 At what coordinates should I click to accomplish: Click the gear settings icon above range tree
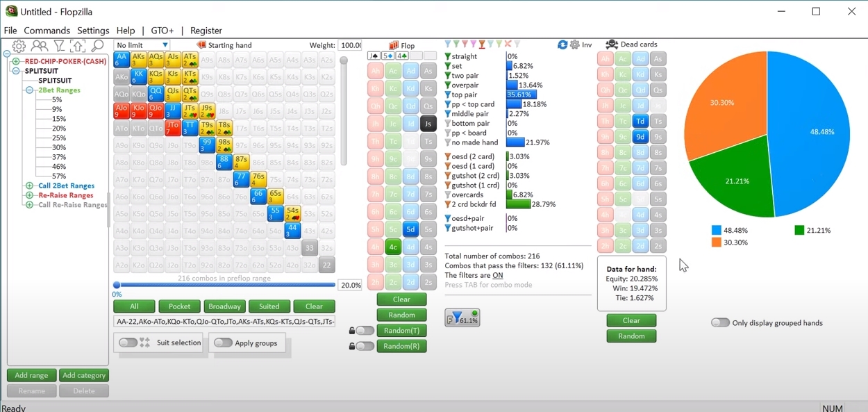point(19,46)
